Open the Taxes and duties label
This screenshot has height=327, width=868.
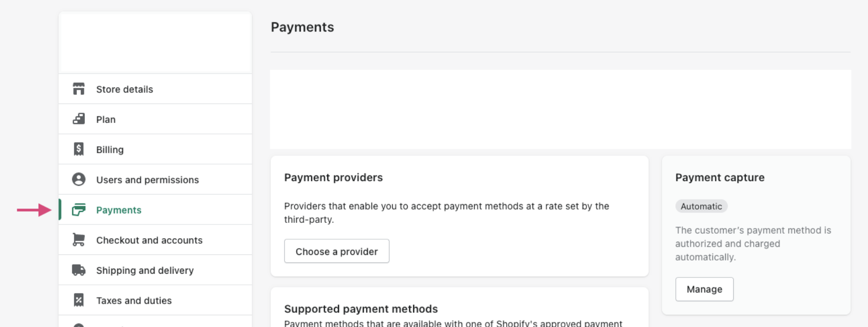pos(134,301)
